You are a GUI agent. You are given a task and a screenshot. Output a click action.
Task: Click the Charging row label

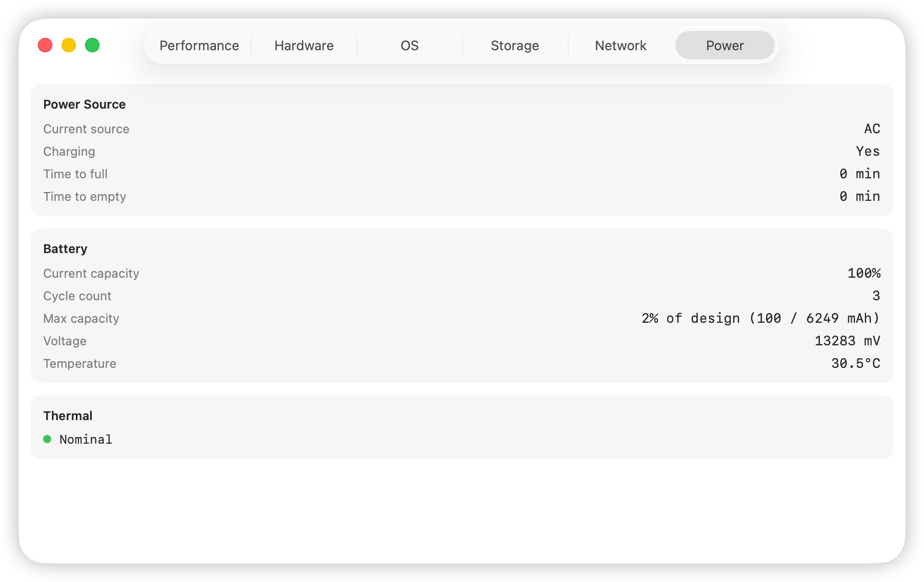point(69,152)
